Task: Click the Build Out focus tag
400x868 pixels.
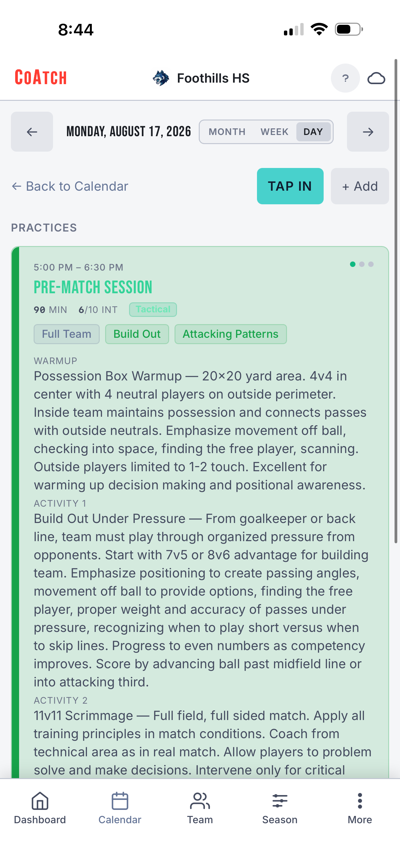Action: 137,334
